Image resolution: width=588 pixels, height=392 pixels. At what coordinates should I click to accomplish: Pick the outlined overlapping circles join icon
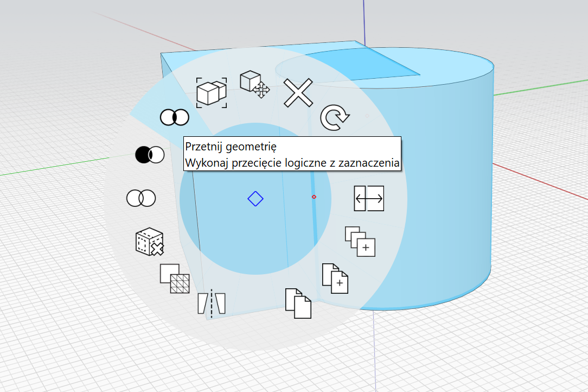(x=141, y=198)
